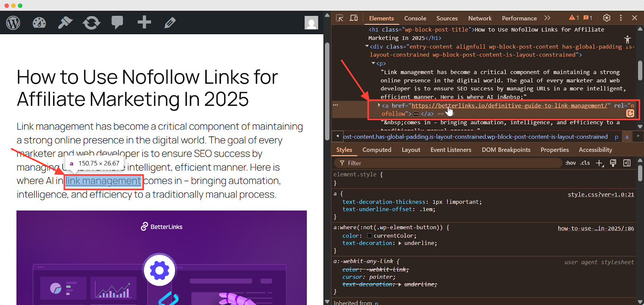Click the text-decoration-thickness property
Screen dimensions: 644x305
[x=384, y=202]
